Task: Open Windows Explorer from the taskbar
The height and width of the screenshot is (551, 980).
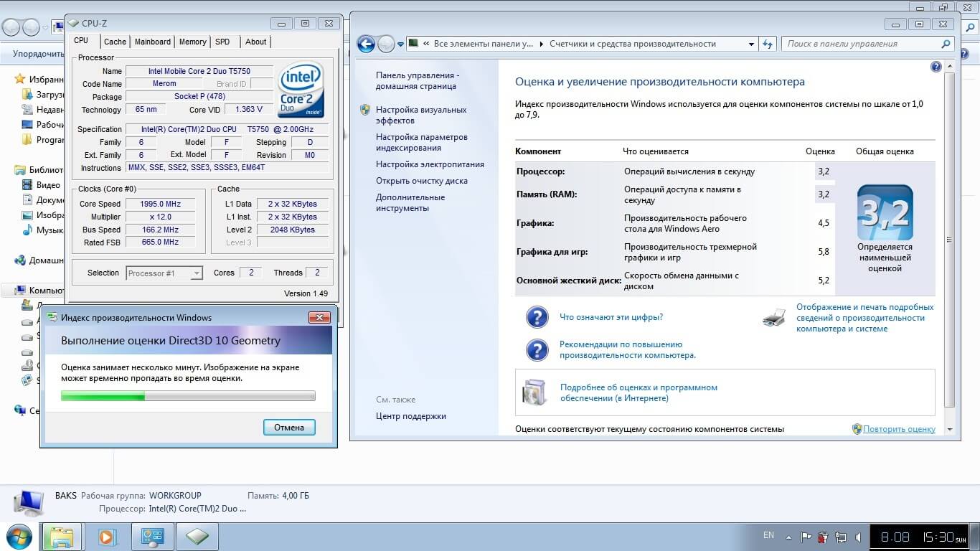Action: [x=62, y=537]
